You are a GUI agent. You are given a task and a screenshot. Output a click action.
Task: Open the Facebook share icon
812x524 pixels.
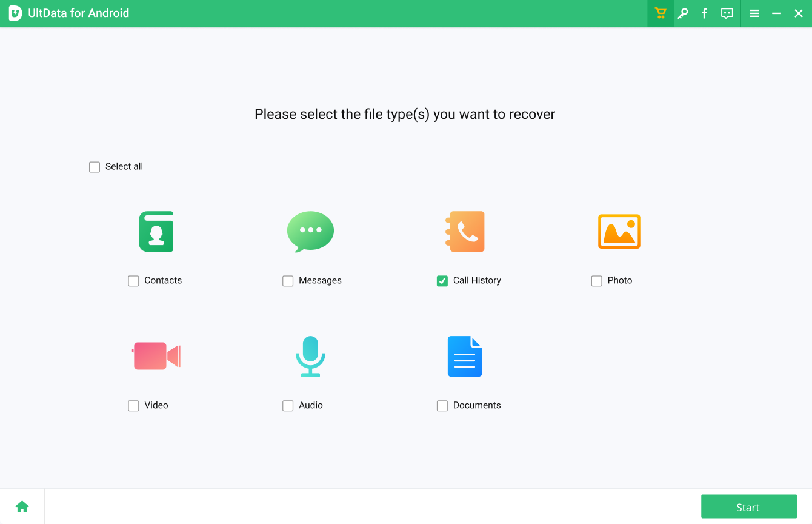coord(704,13)
